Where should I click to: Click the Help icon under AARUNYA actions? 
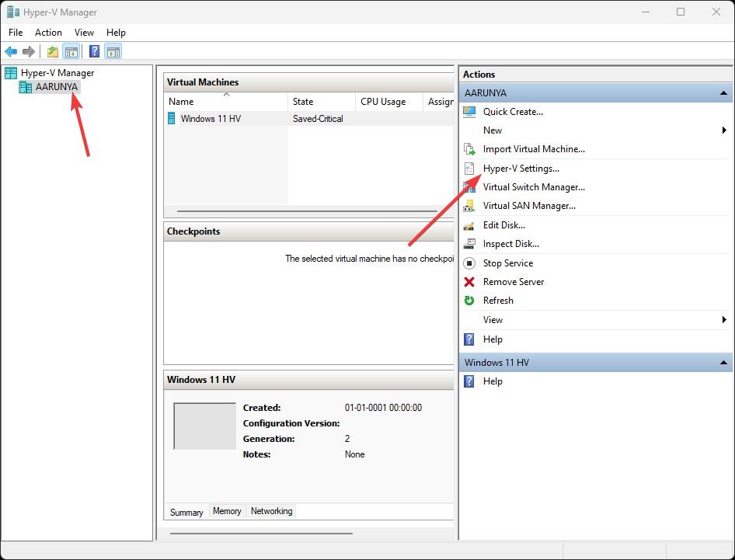click(x=469, y=339)
